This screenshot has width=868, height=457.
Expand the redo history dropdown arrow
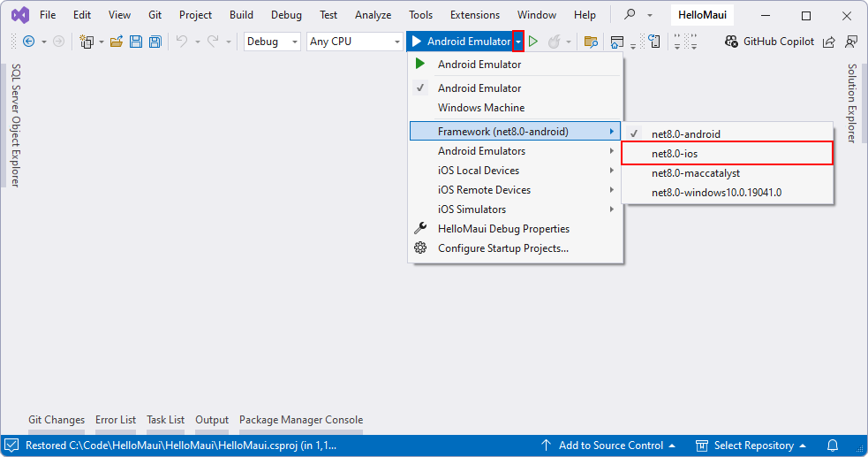coord(228,42)
